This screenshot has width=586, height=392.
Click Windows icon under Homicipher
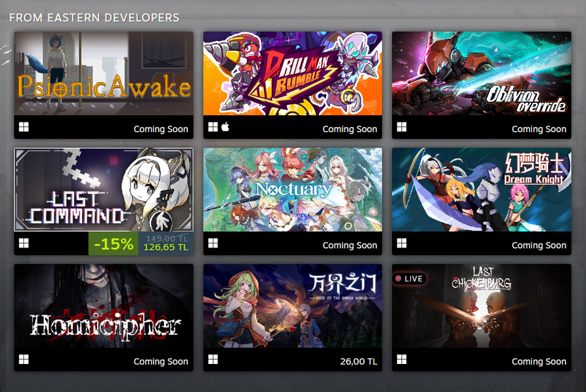(23, 359)
